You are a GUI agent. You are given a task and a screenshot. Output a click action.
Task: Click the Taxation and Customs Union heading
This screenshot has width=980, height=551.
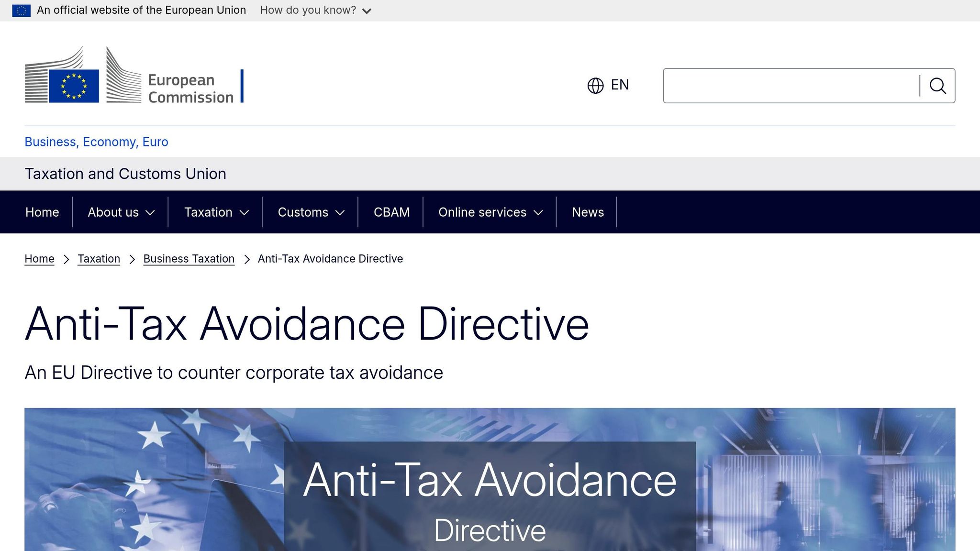(x=125, y=174)
